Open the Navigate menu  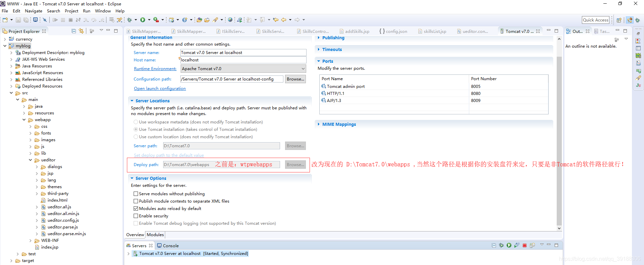[34, 11]
